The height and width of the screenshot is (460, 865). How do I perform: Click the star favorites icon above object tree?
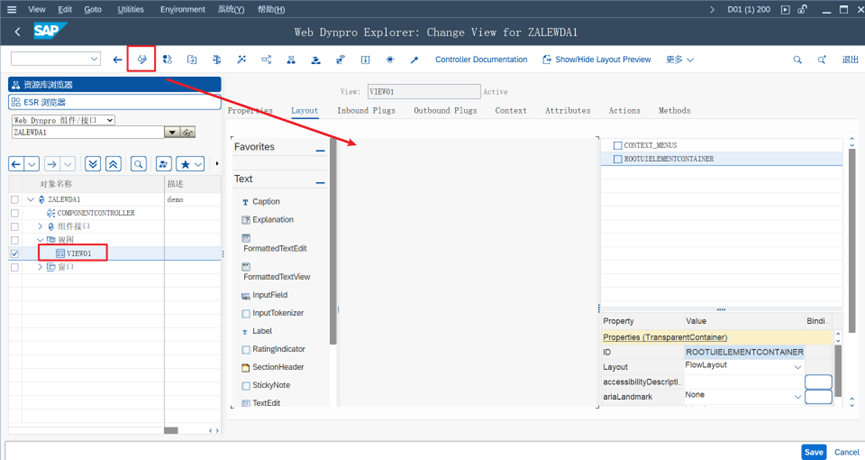185,164
